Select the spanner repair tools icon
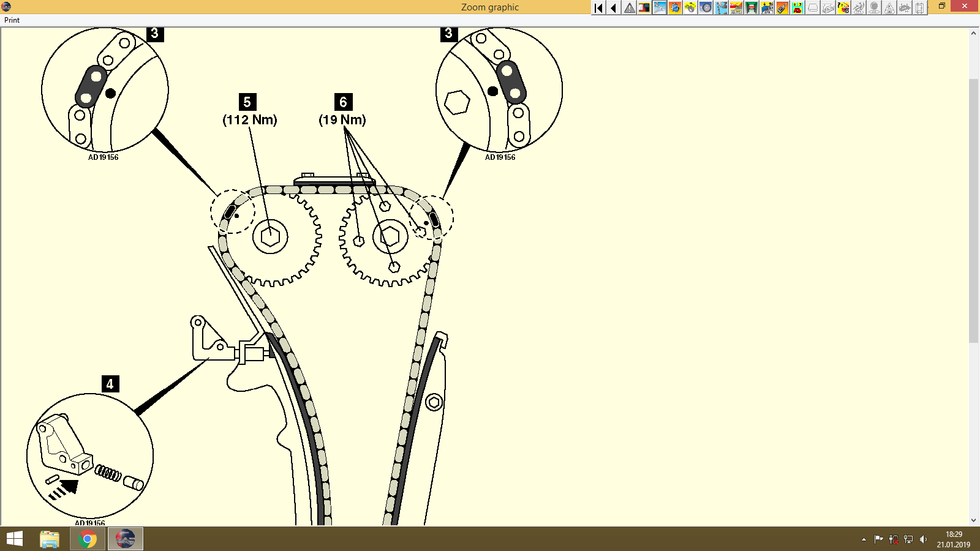 [660, 8]
